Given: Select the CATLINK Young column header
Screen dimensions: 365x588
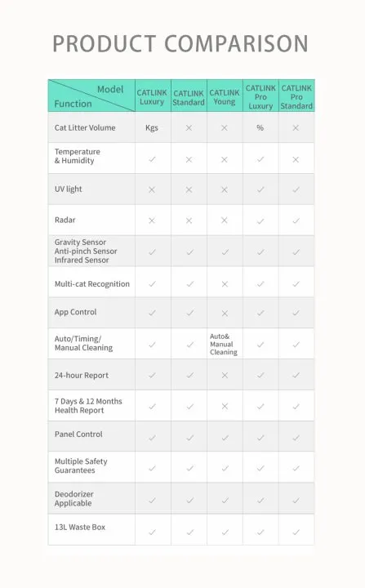Looking at the screenshot, I should [x=225, y=96].
